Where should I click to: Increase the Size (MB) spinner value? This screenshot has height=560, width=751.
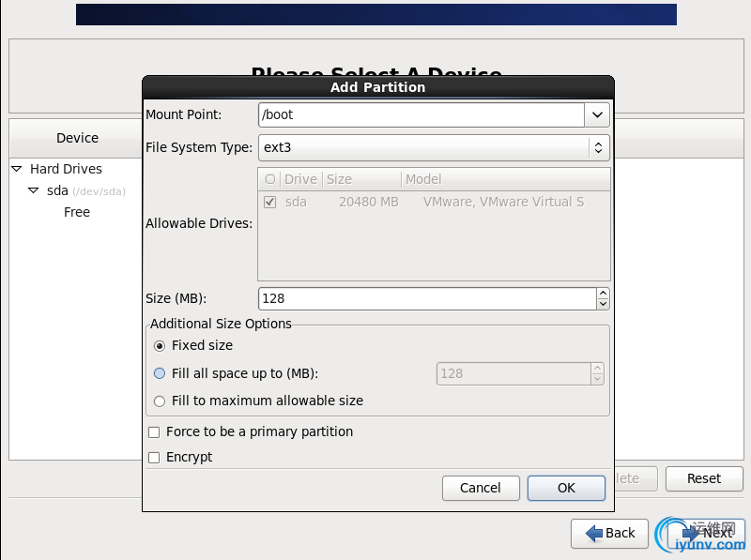tap(603, 294)
